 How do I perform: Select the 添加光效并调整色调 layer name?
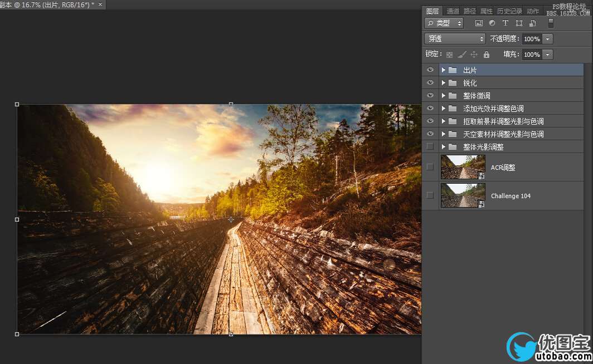click(x=493, y=109)
